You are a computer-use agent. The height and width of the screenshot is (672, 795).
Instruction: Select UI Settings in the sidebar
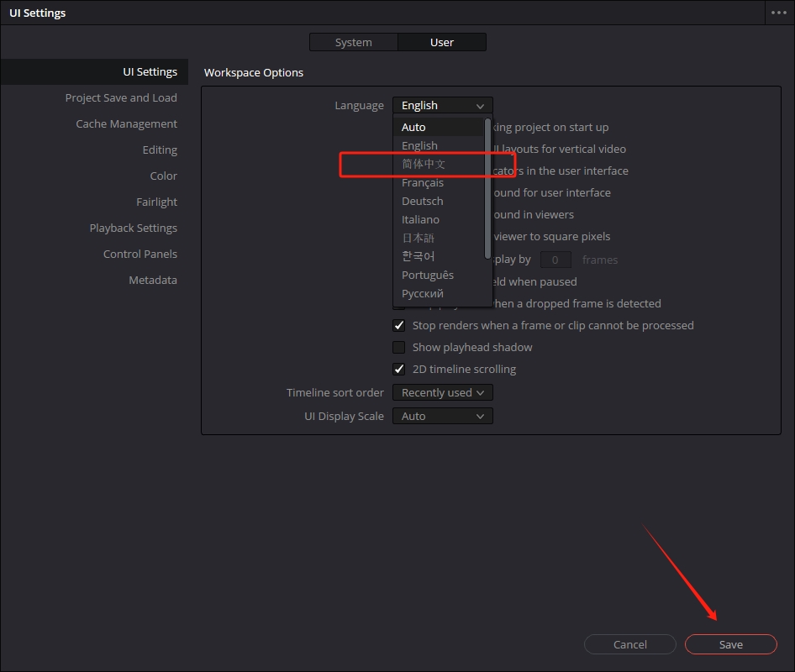[150, 71]
